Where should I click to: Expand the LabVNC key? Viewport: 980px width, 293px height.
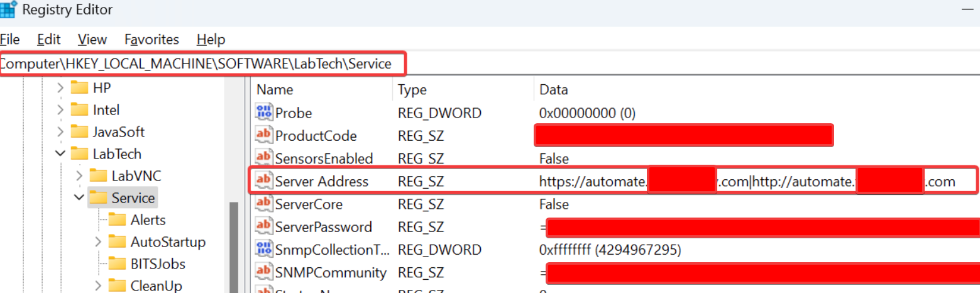[x=79, y=176]
